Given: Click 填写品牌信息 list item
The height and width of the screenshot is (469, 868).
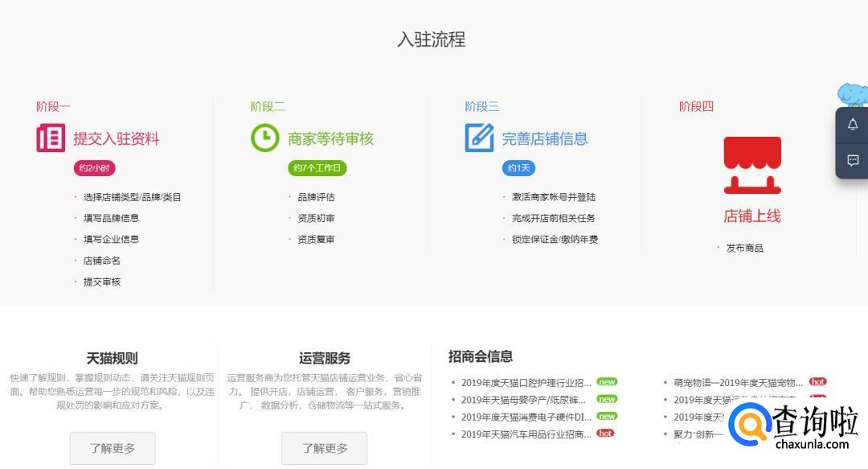Looking at the screenshot, I should click(x=111, y=219).
